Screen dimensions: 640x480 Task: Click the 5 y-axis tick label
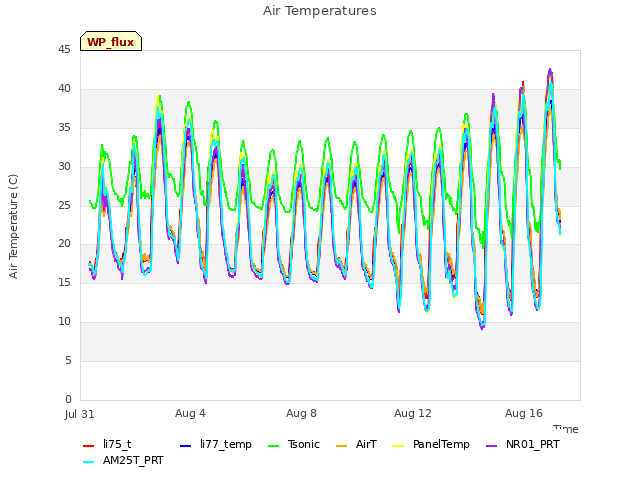(68, 360)
